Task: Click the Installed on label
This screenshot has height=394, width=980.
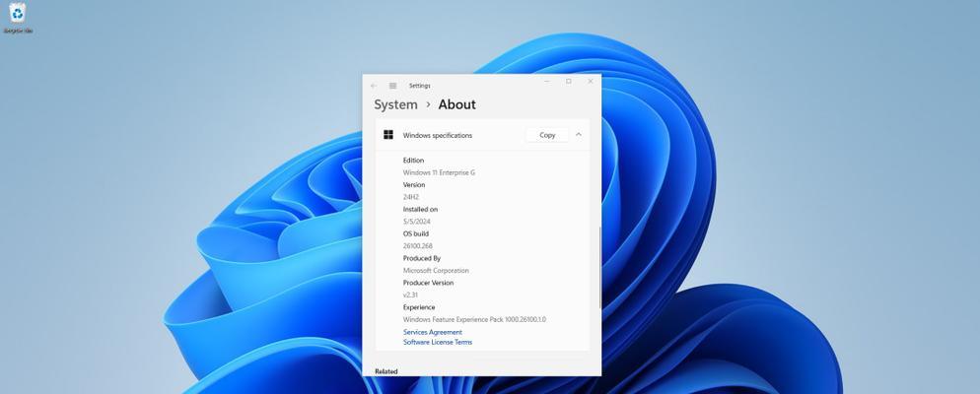Action: point(420,209)
